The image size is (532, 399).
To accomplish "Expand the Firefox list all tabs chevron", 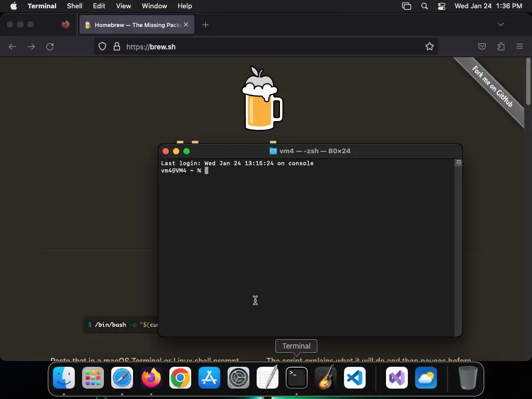I will point(501,24).
